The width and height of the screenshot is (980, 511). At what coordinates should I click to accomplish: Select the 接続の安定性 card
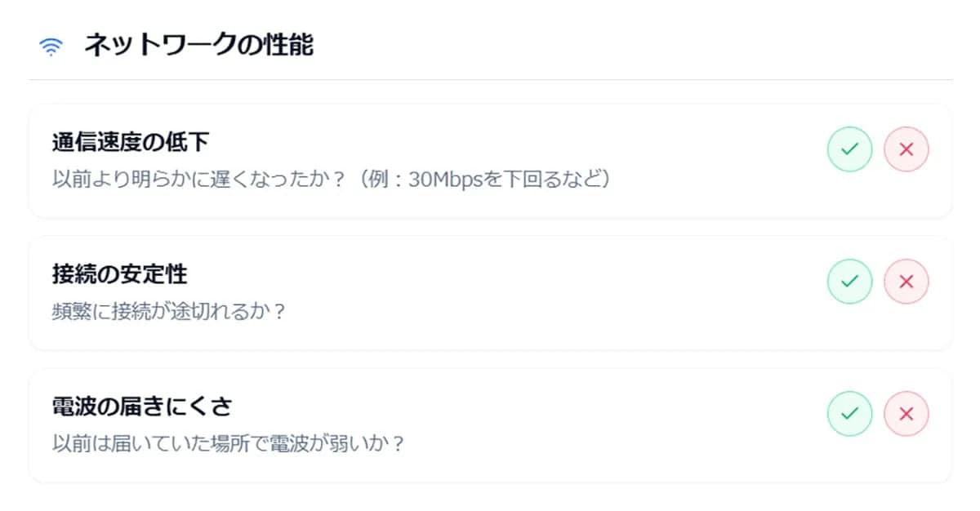click(x=490, y=294)
